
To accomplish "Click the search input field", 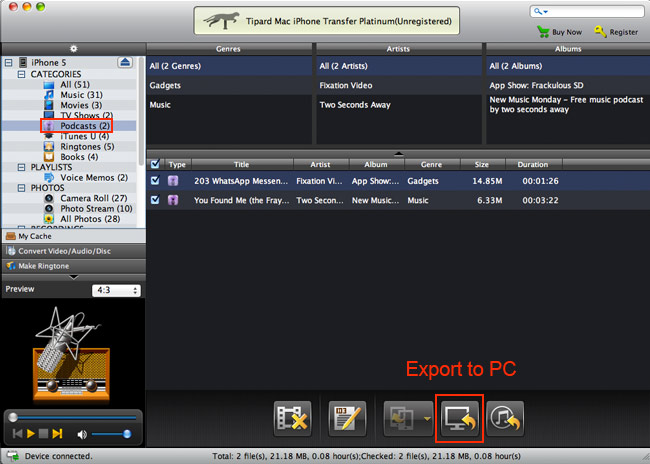I will coord(587,12).
